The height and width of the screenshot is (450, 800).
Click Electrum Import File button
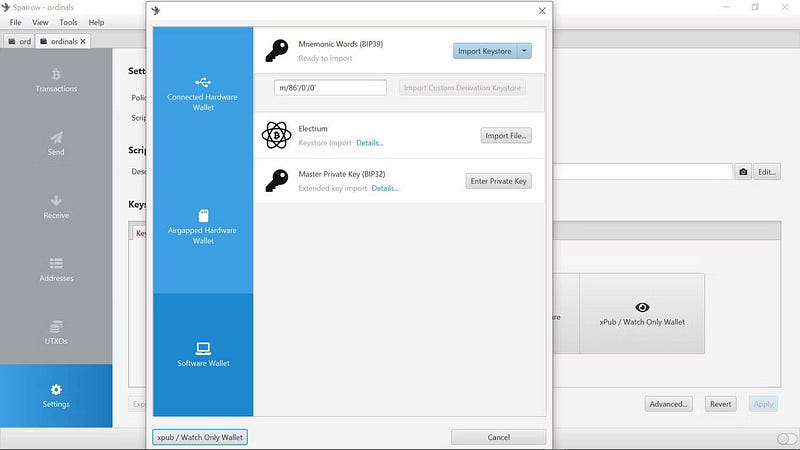pos(506,135)
